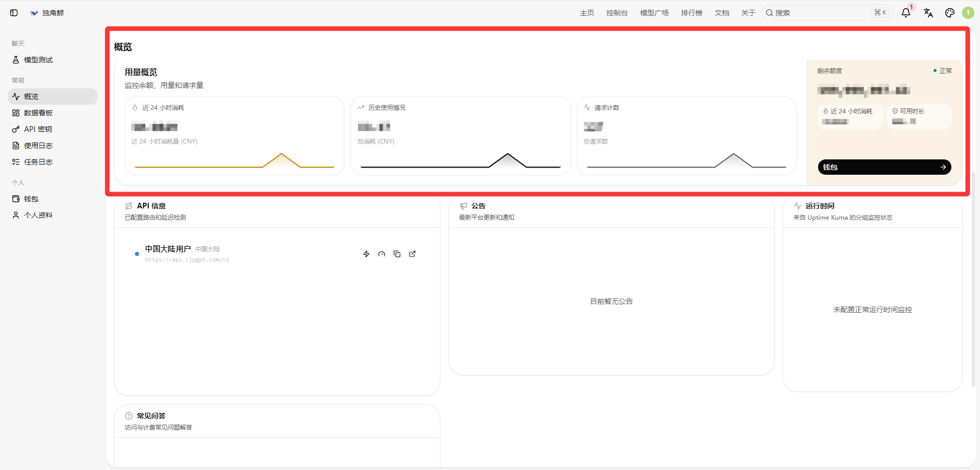Open the user avatar menu
Image resolution: width=980 pixels, height=470 pixels.
[968, 13]
